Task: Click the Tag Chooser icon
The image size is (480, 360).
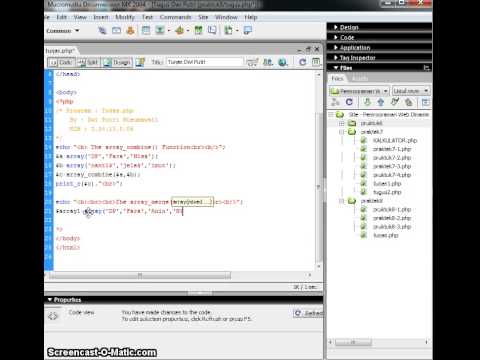Action: 248,31
